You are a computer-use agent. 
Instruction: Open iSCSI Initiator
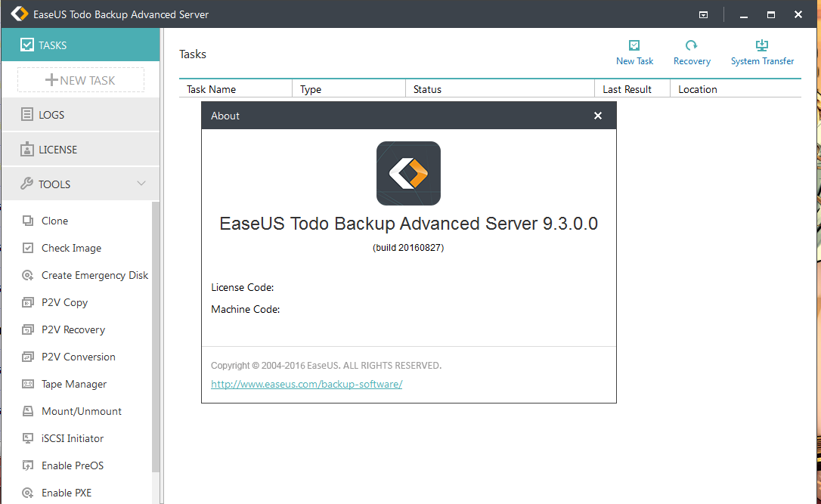[x=73, y=438]
